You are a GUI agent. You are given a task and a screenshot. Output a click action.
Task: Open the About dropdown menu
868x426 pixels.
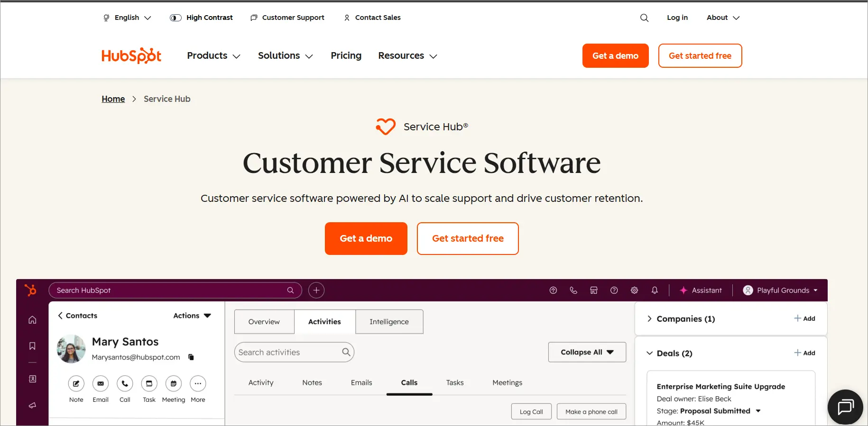723,18
